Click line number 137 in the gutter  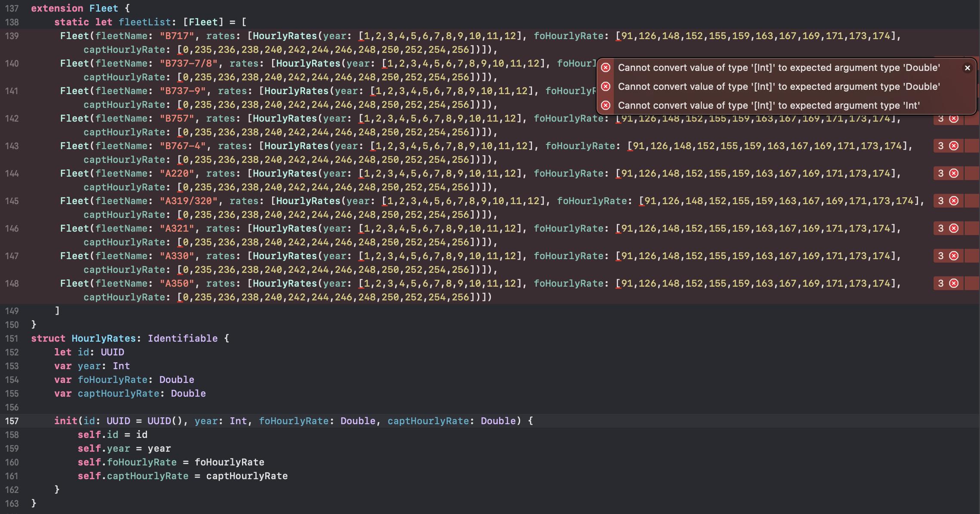tap(12, 8)
